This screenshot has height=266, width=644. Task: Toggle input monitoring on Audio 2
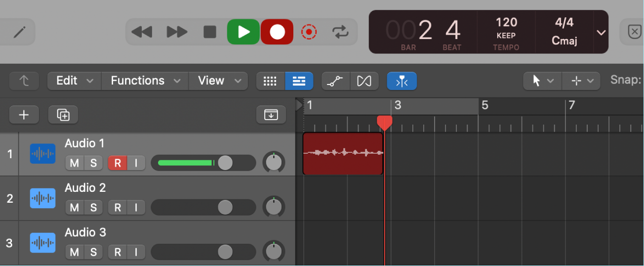pyautogui.click(x=136, y=208)
